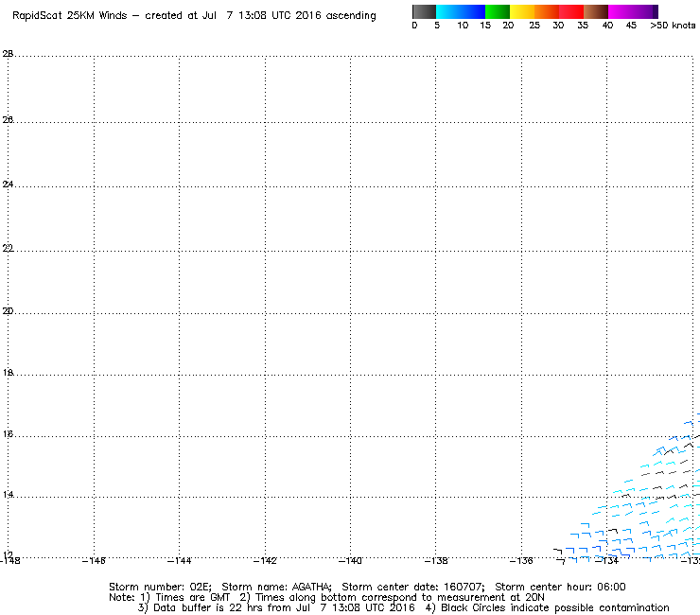Viewport: 700px width, 615px height.
Task: Click the "Black Circles indicate possible contamination" note
Action: [555, 607]
